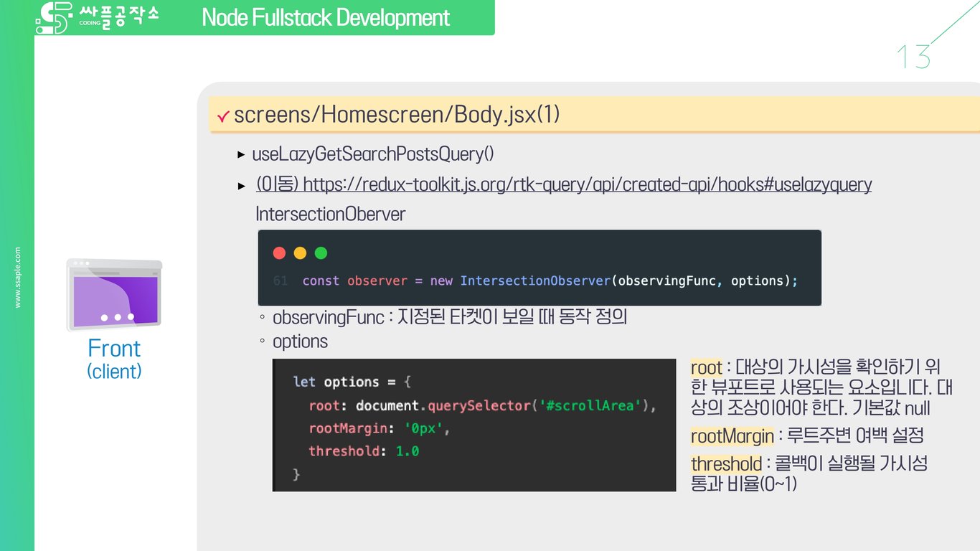Click 'observingFunc' description bullet
The width and height of the screenshot is (980, 551).
tap(450, 316)
